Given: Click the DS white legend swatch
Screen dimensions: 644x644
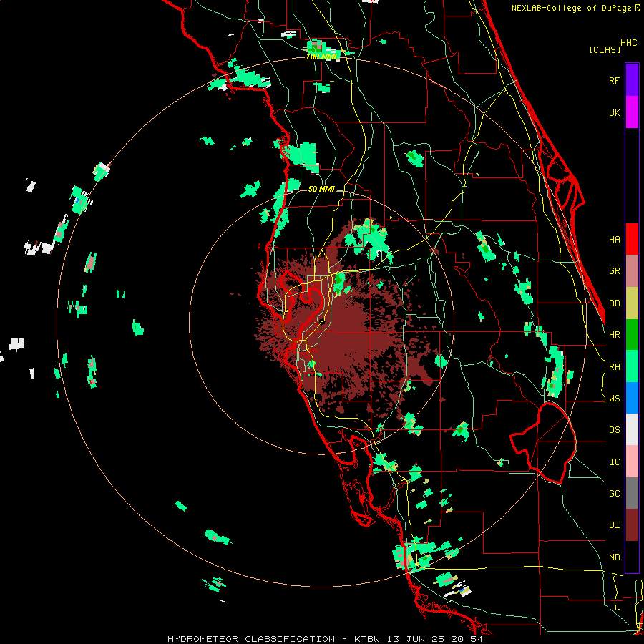Looking at the screenshot, I should click(632, 429).
